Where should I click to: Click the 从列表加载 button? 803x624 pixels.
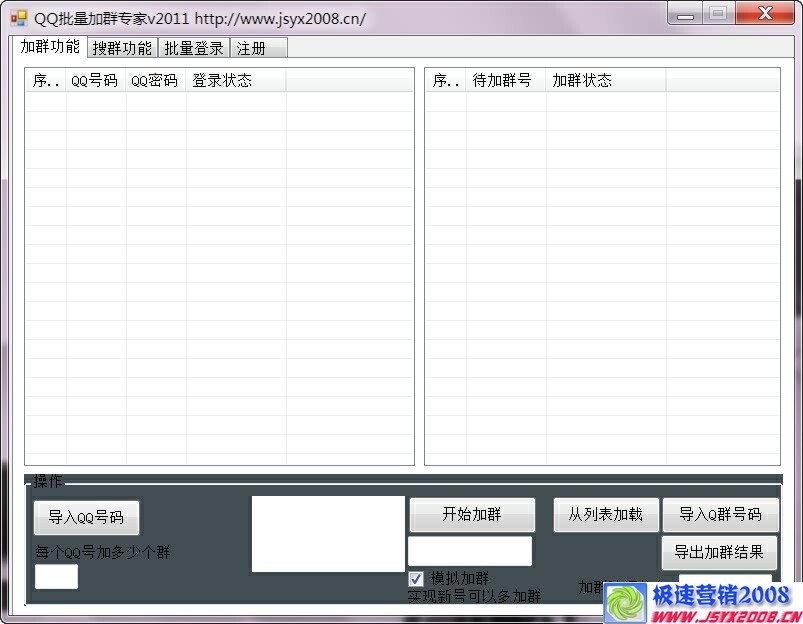point(605,514)
